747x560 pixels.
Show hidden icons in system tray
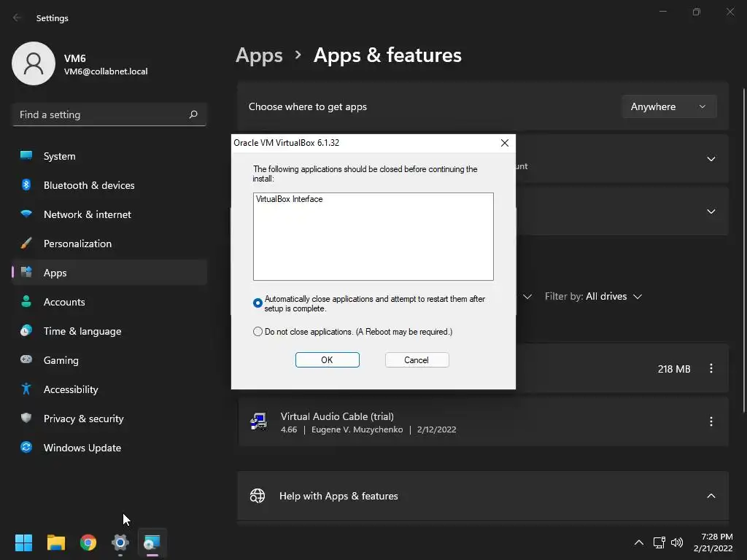click(x=638, y=542)
